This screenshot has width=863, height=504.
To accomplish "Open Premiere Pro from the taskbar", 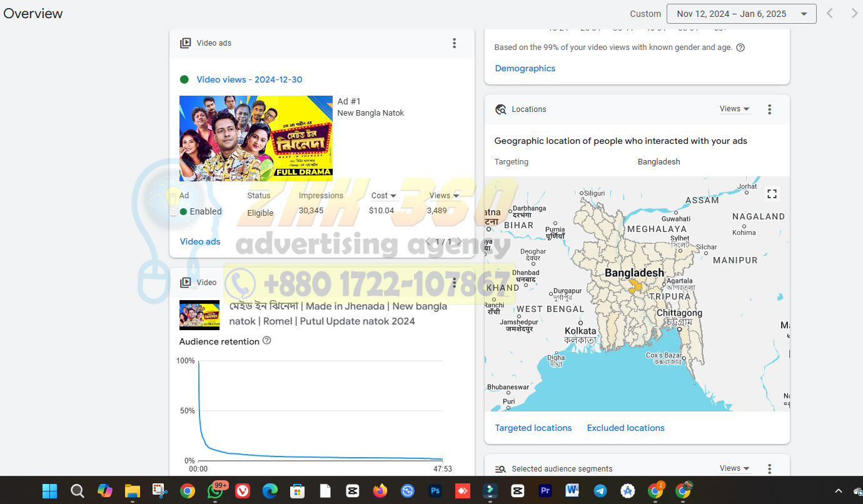I will [545, 491].
